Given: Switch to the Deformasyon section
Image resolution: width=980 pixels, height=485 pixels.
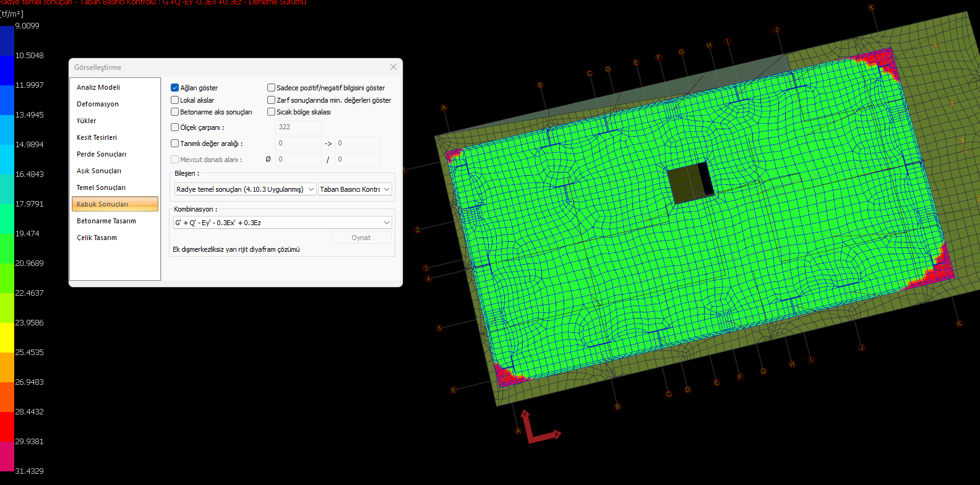Looking at the screenshot, I should click(x=98, y=104).
